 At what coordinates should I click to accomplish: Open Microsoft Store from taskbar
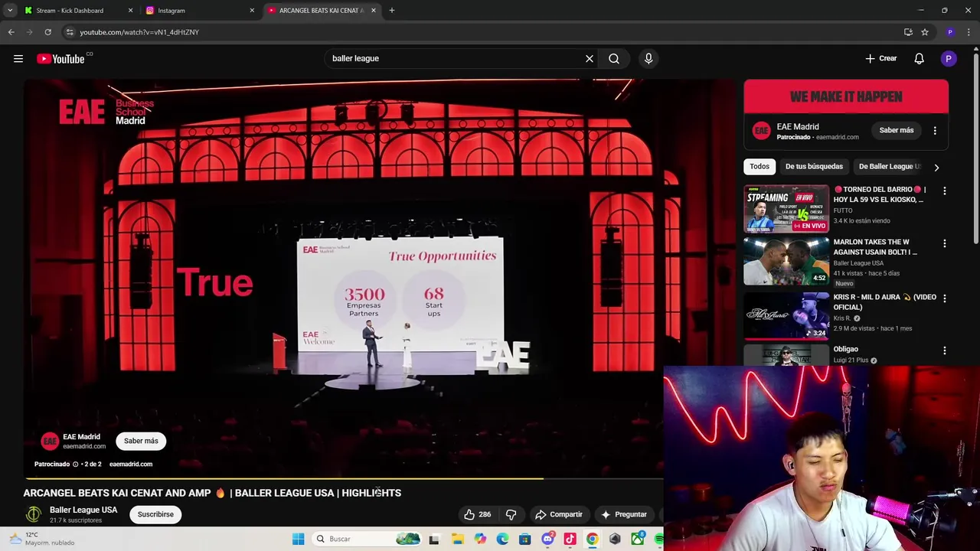click(x=524, y=539)
